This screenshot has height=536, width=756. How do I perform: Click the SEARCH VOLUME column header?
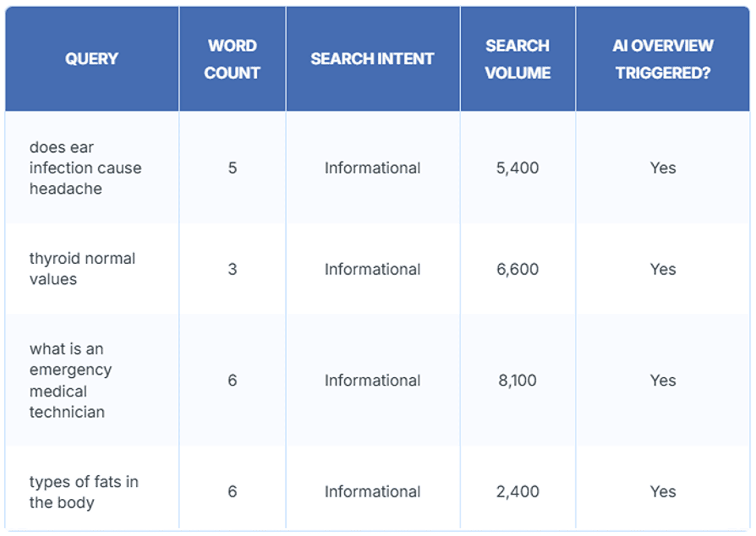(518, 59)
